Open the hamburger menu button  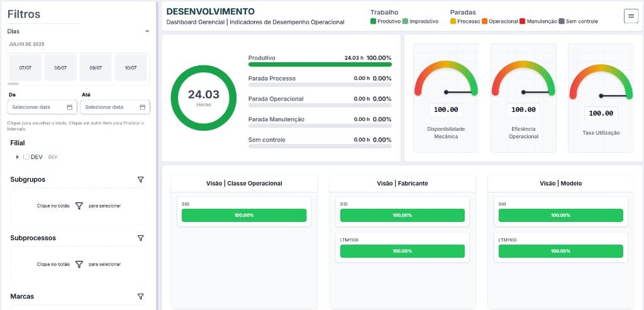pos(631,16)
